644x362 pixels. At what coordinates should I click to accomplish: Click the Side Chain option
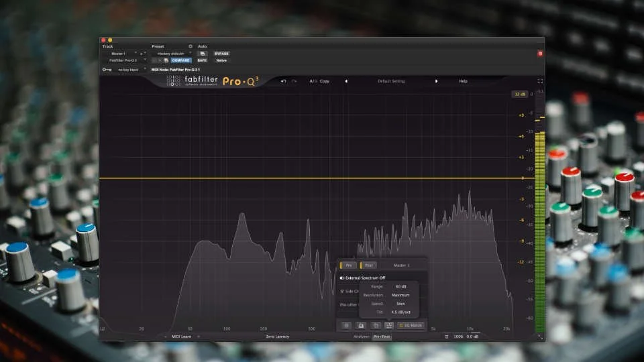pyautogui.click(x=348, y=291)
